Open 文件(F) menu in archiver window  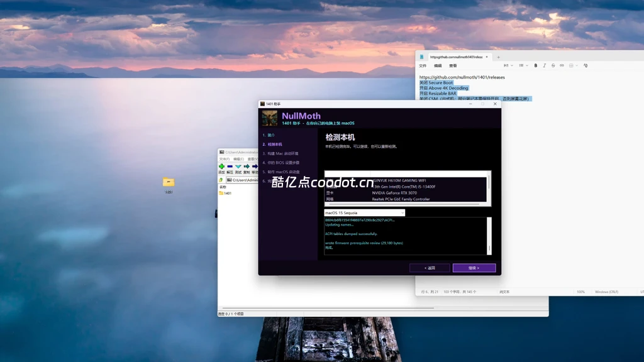coord(225,159)
